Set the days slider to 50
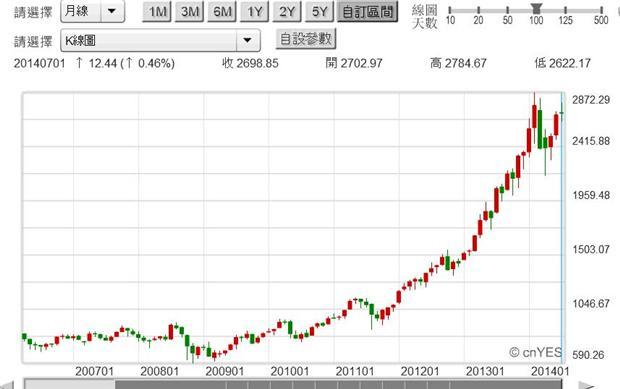620x389 pixels. [x=507, y=10]
